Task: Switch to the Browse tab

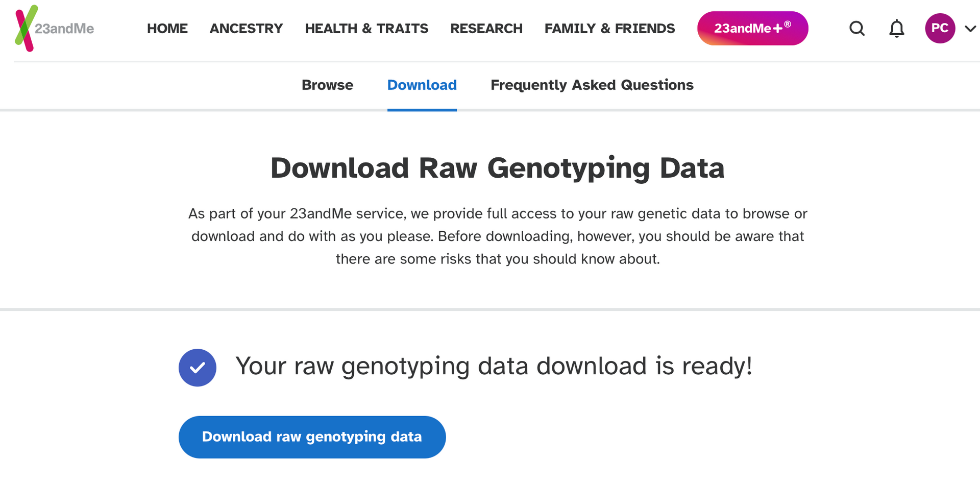Action: pyautogui.click(x=328, y=85)
